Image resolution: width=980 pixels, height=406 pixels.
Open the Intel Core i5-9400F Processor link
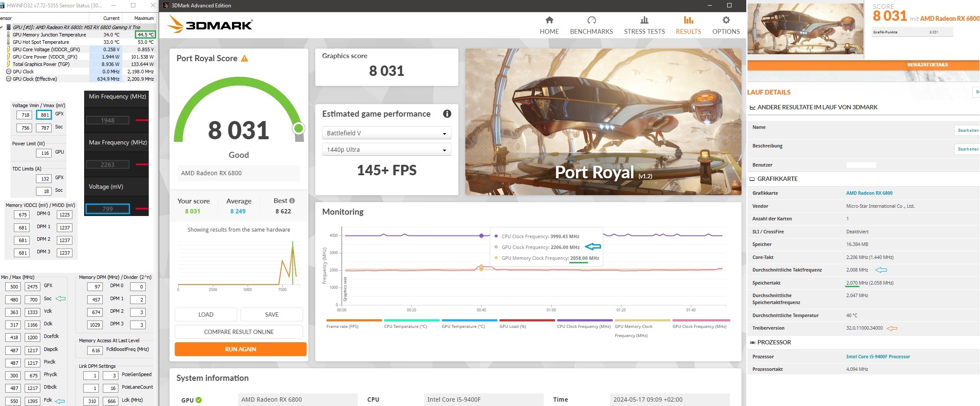click(x=878, y=357)
